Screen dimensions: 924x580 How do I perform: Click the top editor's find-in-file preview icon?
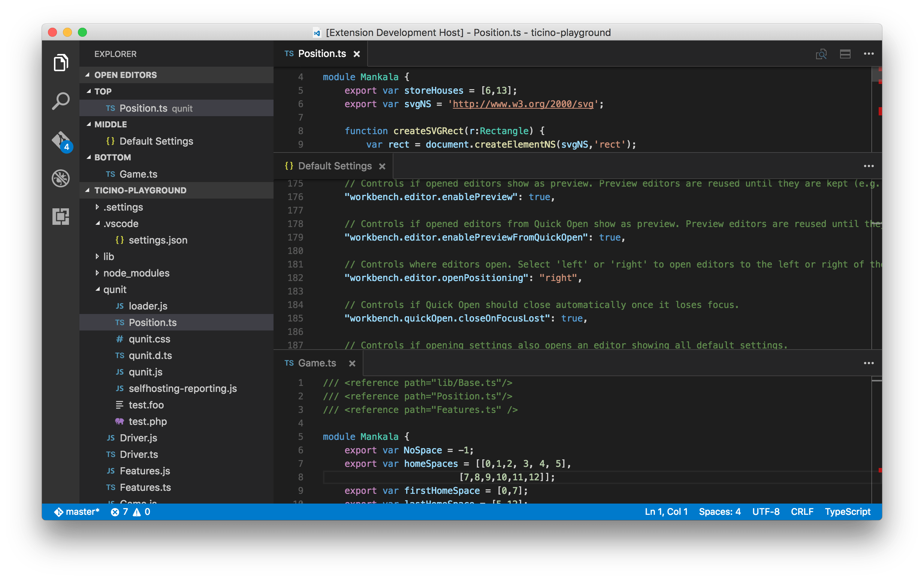coord(821,54)
